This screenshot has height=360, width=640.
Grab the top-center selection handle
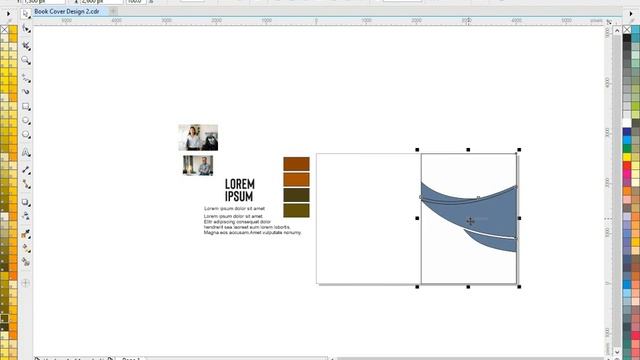(468, 150)
